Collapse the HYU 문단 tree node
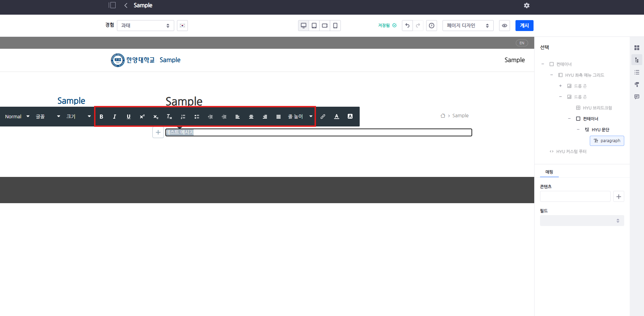Screen dimensions: 644x316 tap(578, 130)
